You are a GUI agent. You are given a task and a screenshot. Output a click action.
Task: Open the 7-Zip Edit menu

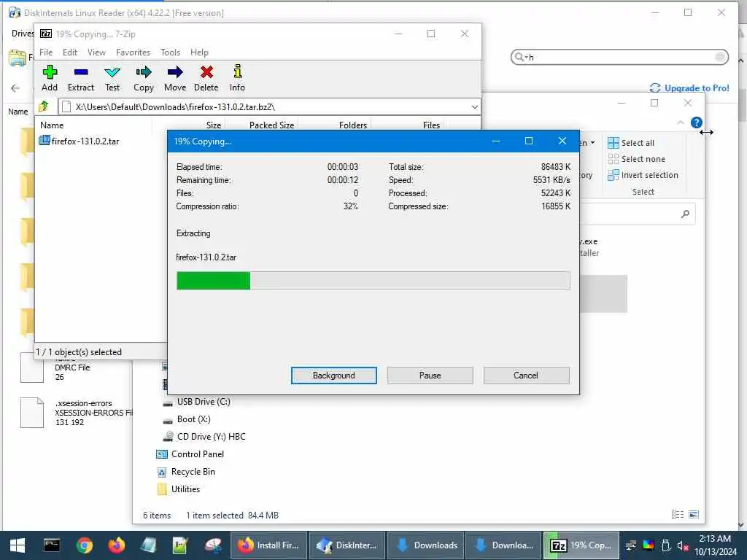(x=69, y=52)
